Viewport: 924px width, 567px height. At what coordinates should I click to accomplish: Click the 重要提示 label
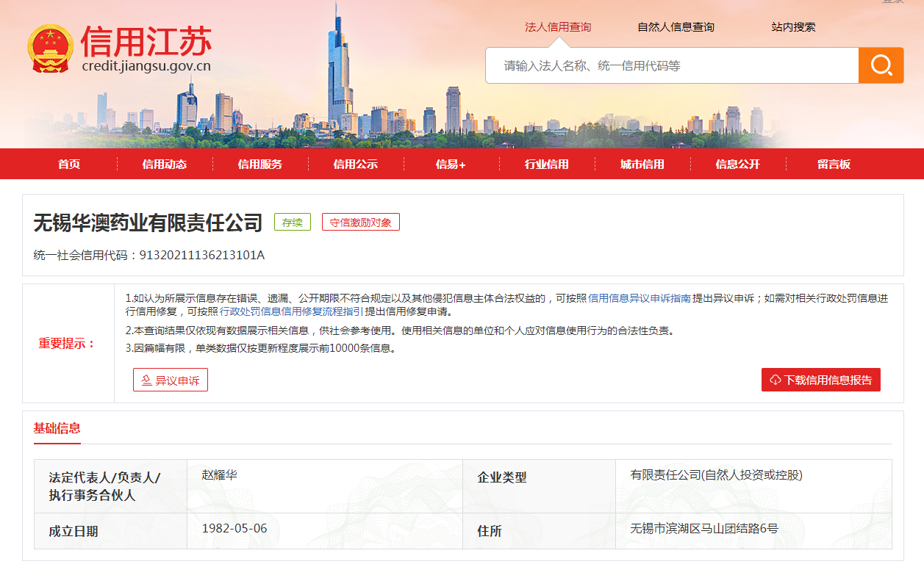[68, 343]
